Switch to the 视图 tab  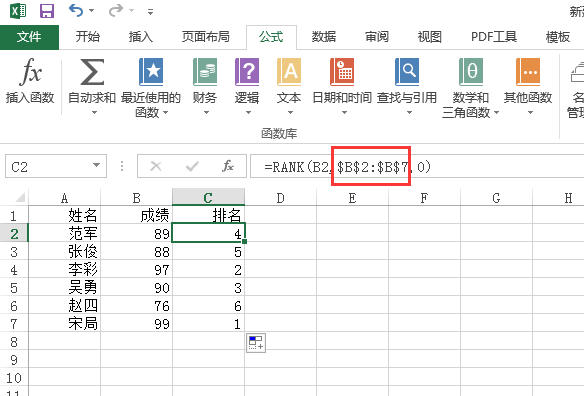click(429, 37)
